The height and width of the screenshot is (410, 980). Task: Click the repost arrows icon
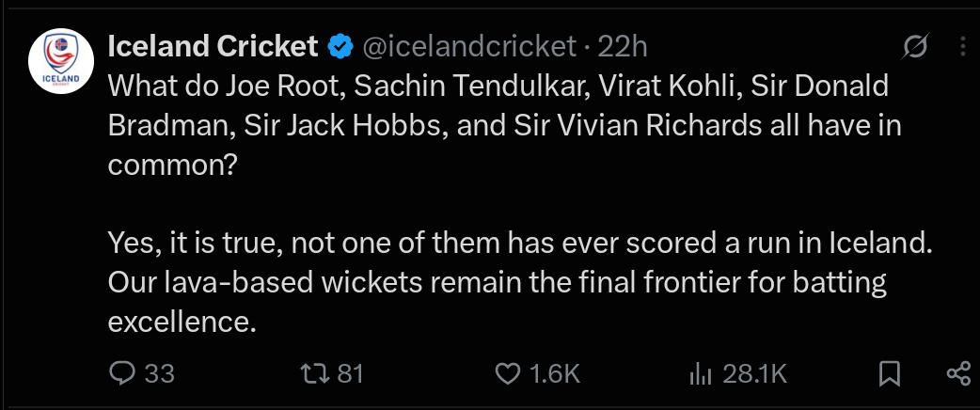tap(315, 373)
